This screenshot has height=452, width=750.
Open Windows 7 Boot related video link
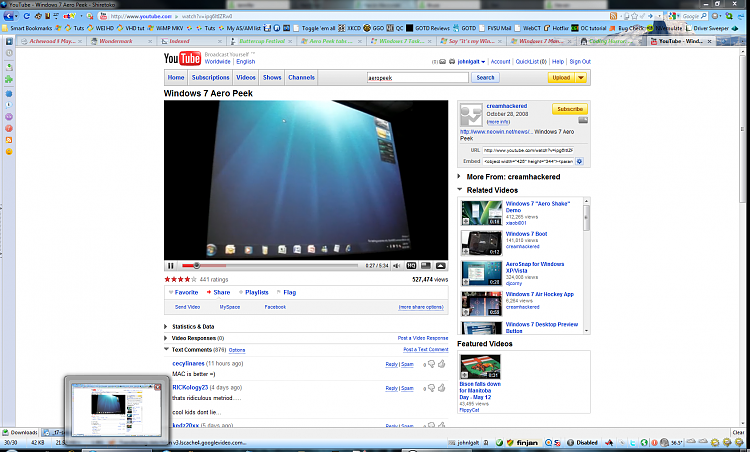(x=526, y=234)
